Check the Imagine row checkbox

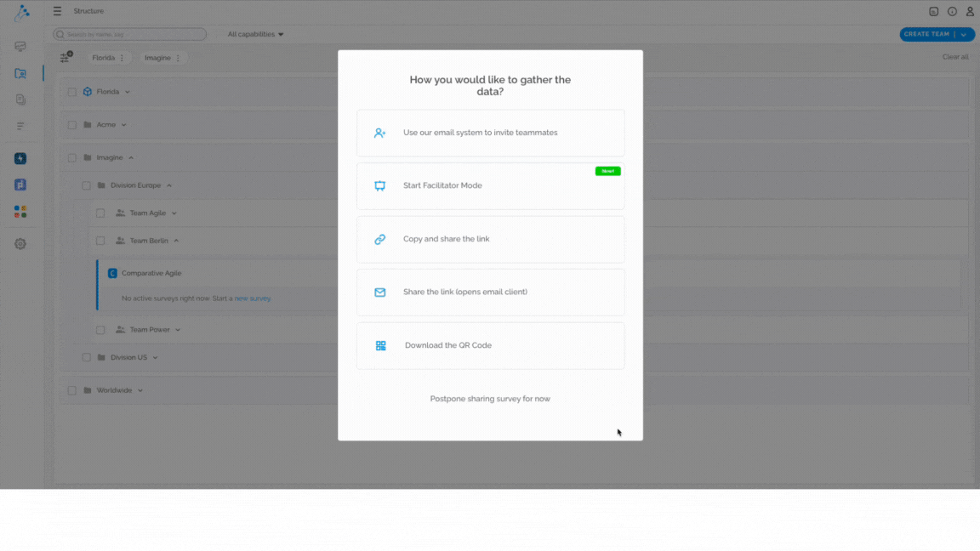coord(71,158)
